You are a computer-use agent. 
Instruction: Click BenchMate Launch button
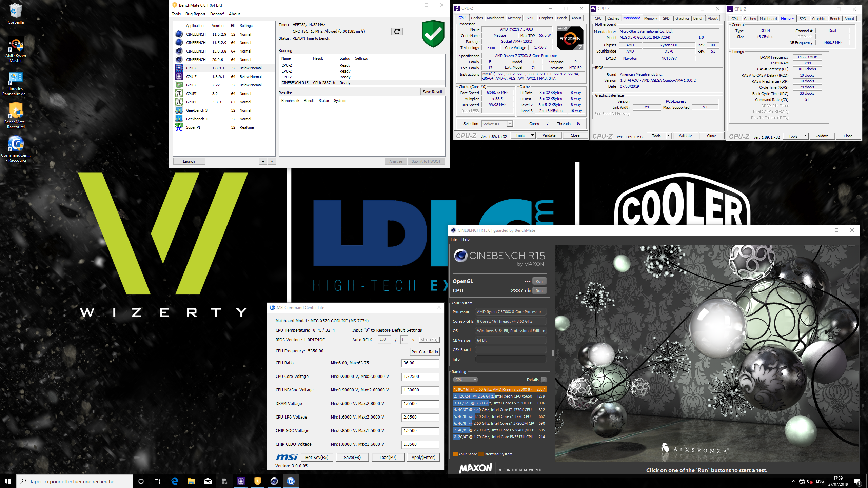click(189, 161)
